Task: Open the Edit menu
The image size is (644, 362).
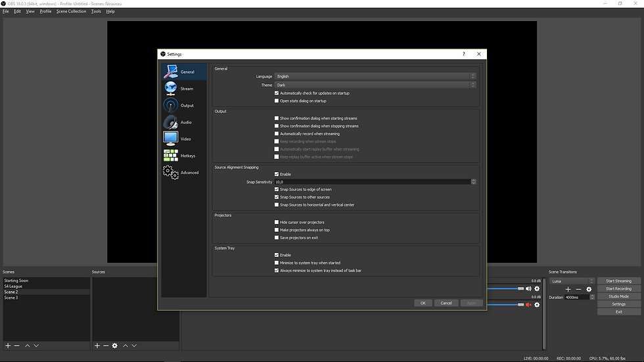Action: point(17,11)
